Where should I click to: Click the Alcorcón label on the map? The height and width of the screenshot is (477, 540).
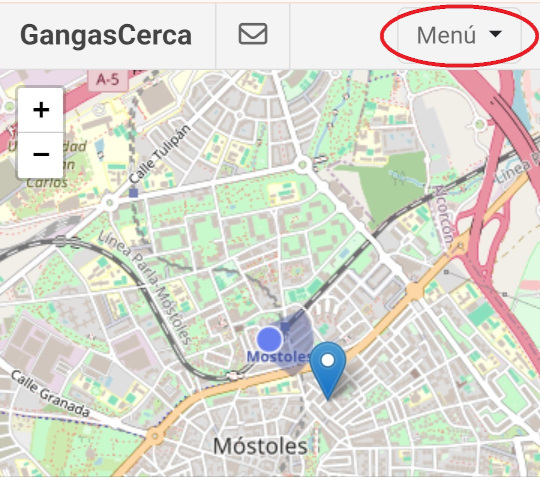[x=444, y=216]
